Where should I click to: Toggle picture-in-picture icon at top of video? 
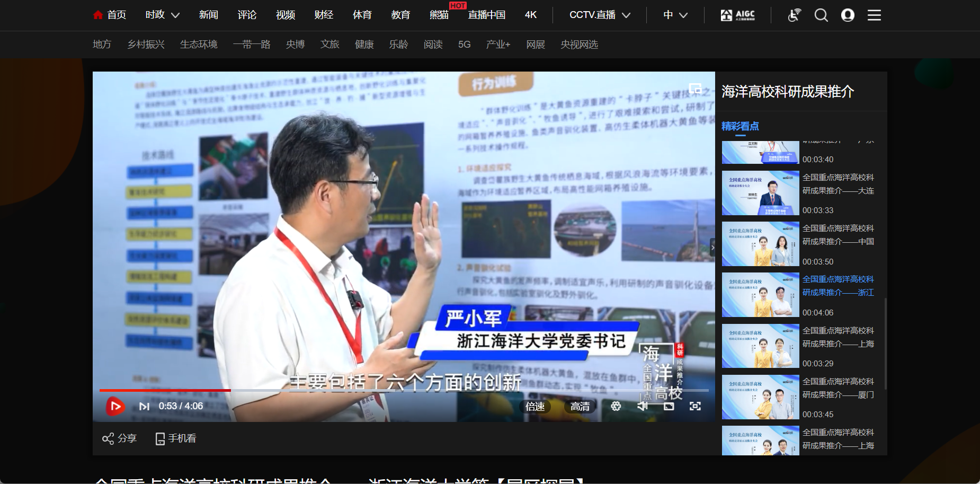click(x=695, y=88)
